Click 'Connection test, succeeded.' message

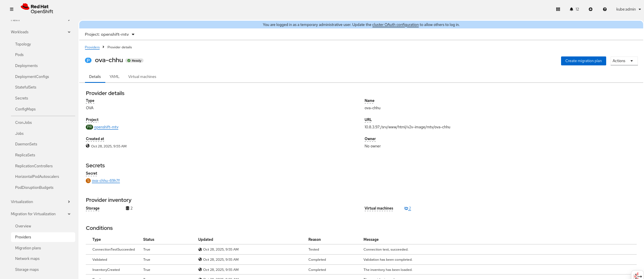pos(386,249)
